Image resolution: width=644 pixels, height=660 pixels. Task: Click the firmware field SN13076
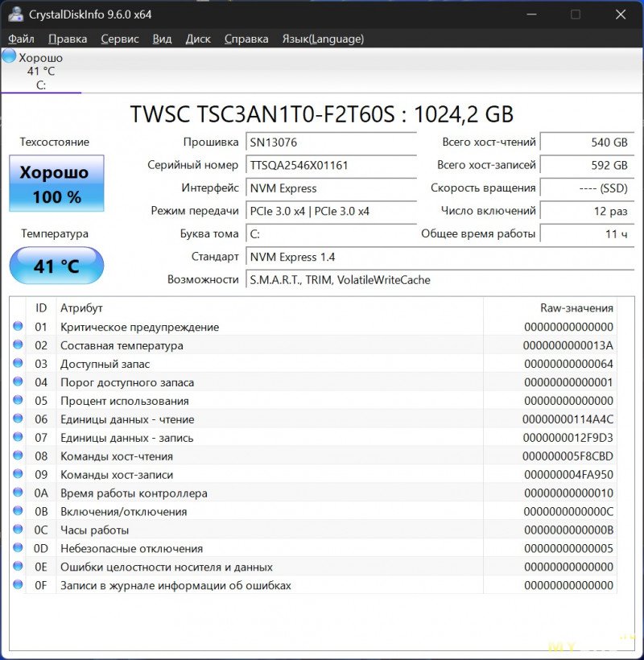point(331,142)
